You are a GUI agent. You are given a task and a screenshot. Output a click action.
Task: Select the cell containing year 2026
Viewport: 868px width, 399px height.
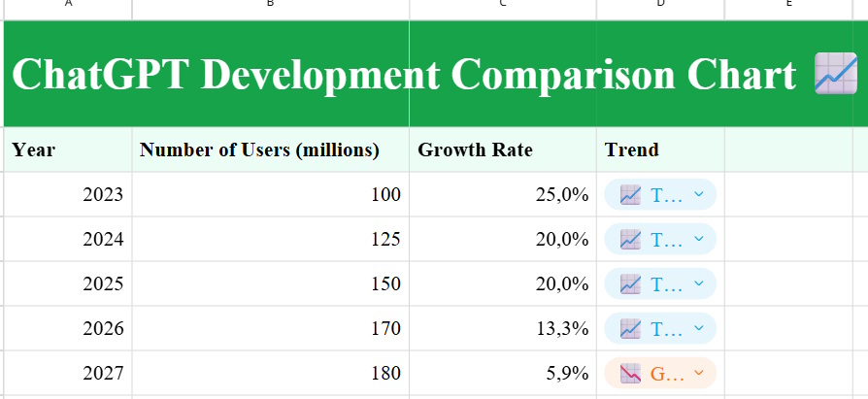point(68,328)
